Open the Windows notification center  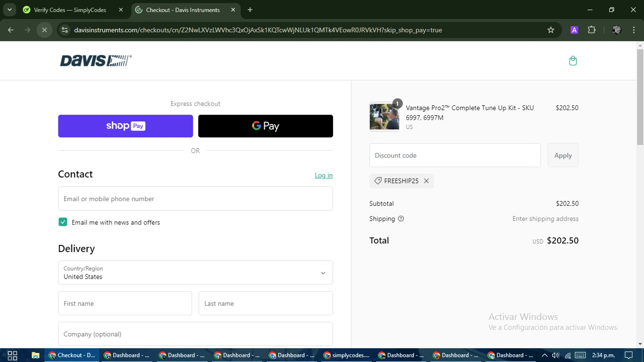pos(629,355)
